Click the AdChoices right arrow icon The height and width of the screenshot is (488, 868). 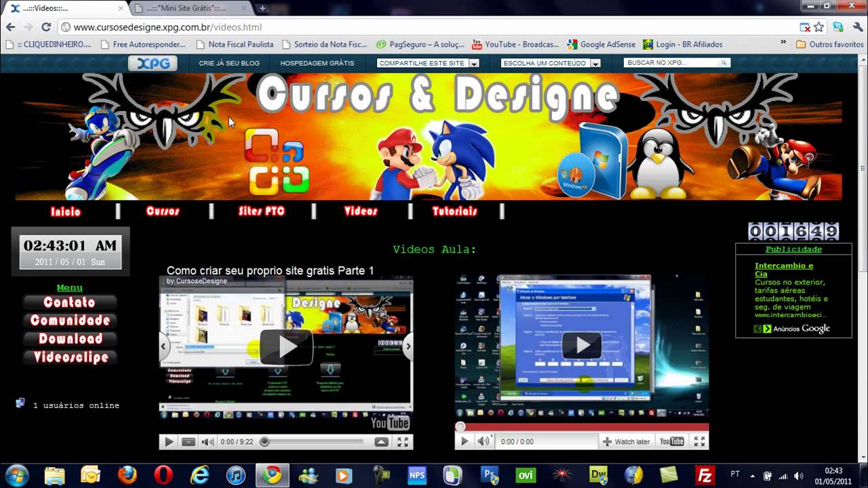pos(767,329)
